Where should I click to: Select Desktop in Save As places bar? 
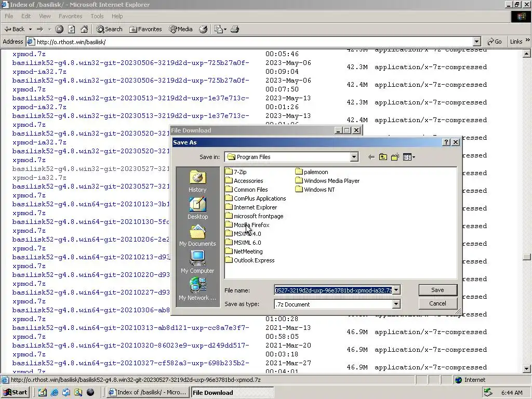197,208
